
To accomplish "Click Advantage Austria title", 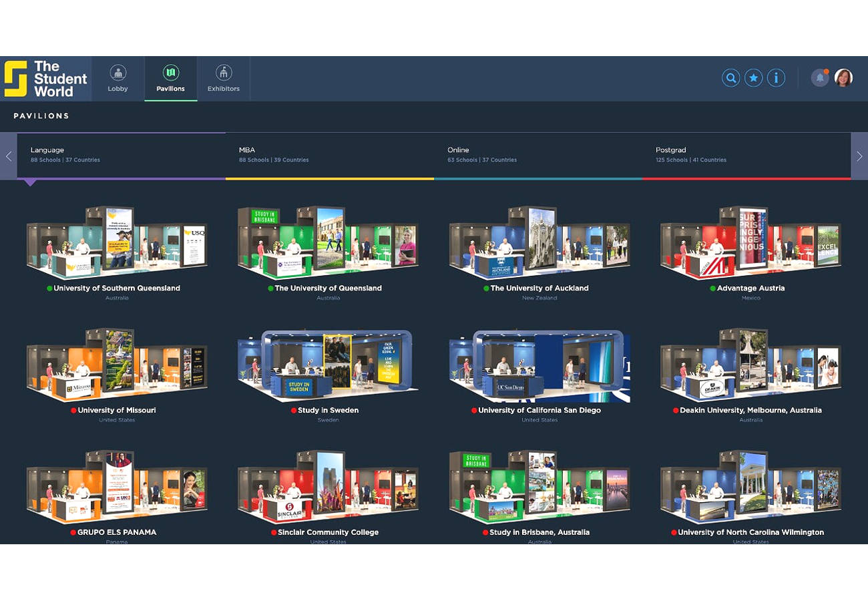I will click(x=751, y=288).
